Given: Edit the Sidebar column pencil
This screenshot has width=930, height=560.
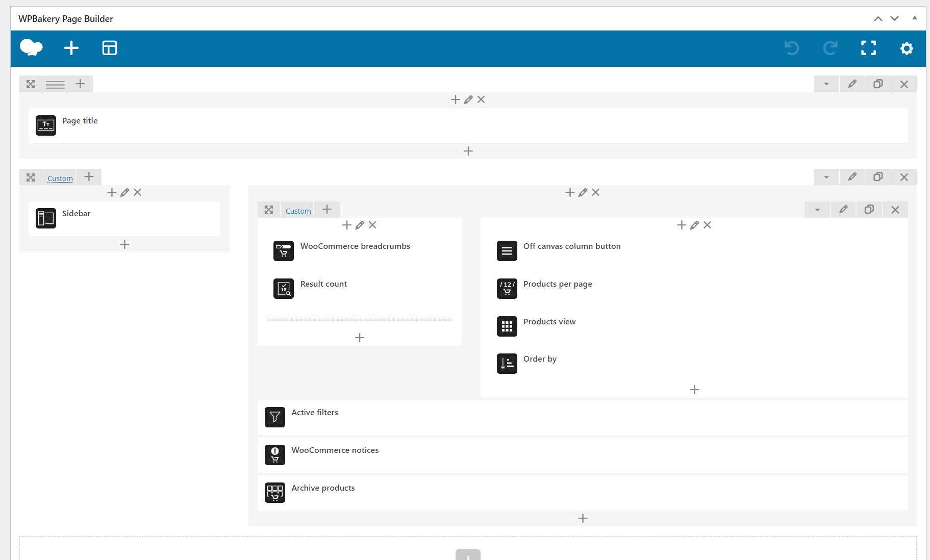Looking at the screenshot, I should (124, 192).
